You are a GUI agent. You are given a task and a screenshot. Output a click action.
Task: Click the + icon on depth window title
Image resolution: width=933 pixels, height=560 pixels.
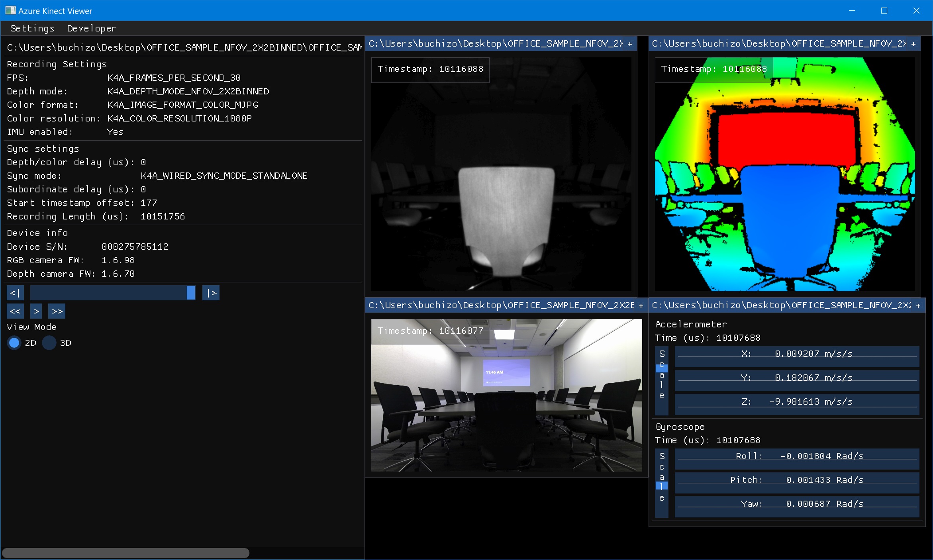point(913,44)
